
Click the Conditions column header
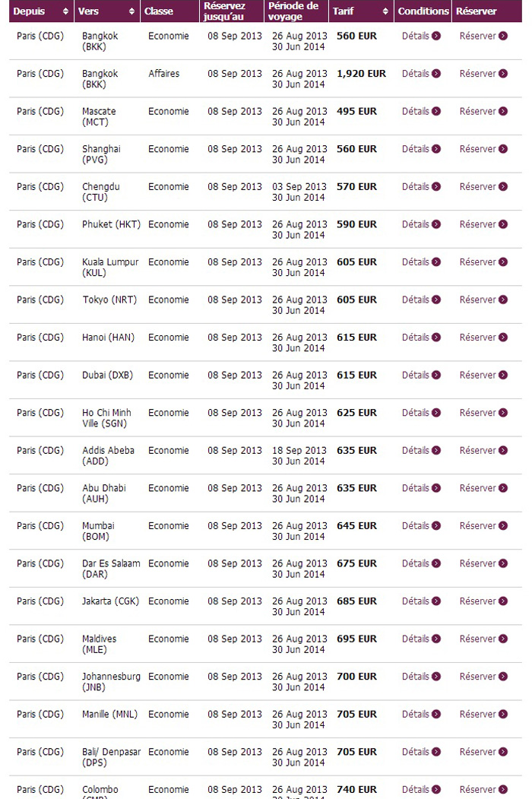(423, 11)
